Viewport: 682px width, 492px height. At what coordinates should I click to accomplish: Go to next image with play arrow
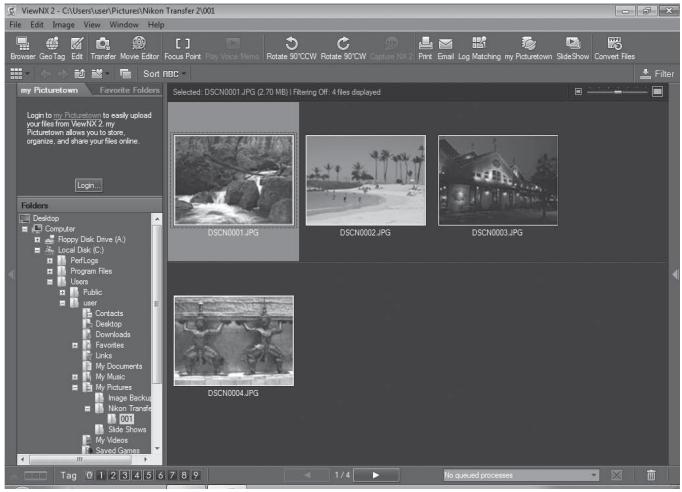point(376,475)
